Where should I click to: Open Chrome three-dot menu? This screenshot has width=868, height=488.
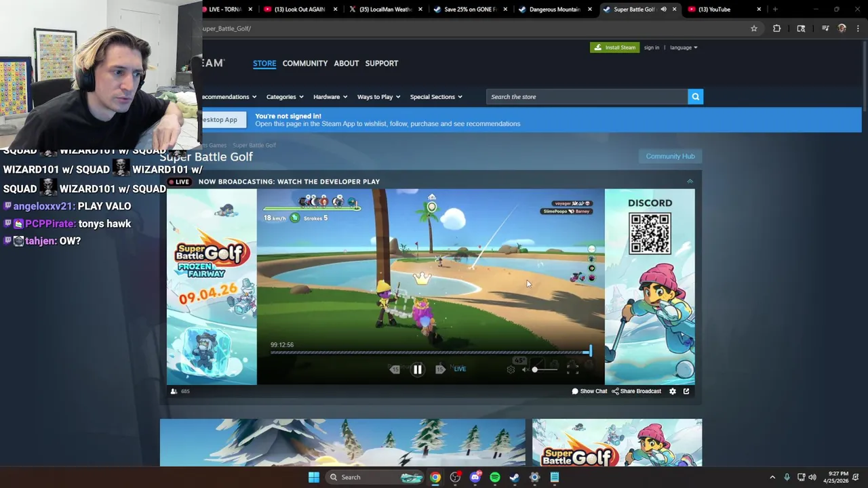(x=858, y=28)
